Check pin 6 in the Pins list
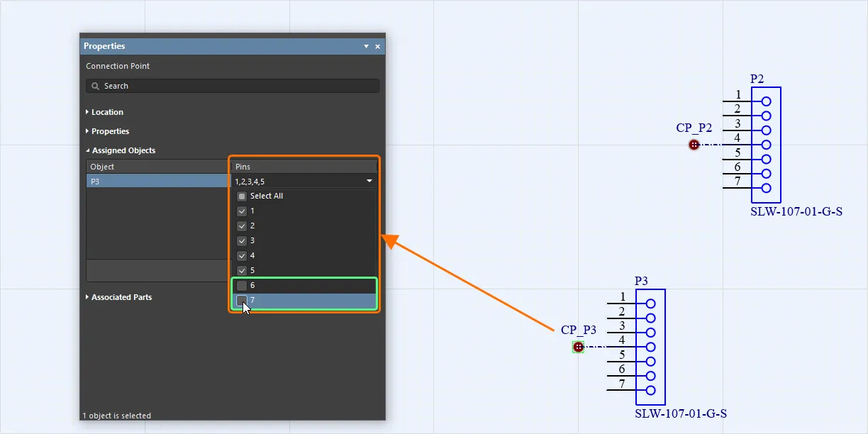Image resolution: width=868 pixels, height=434 pixels. (x=242, y=285)
